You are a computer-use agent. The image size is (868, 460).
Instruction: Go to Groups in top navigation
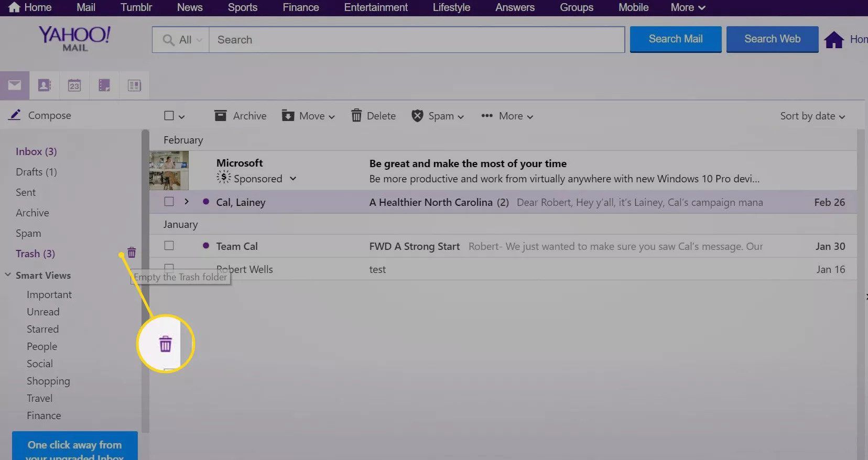(x=577, y=7)
